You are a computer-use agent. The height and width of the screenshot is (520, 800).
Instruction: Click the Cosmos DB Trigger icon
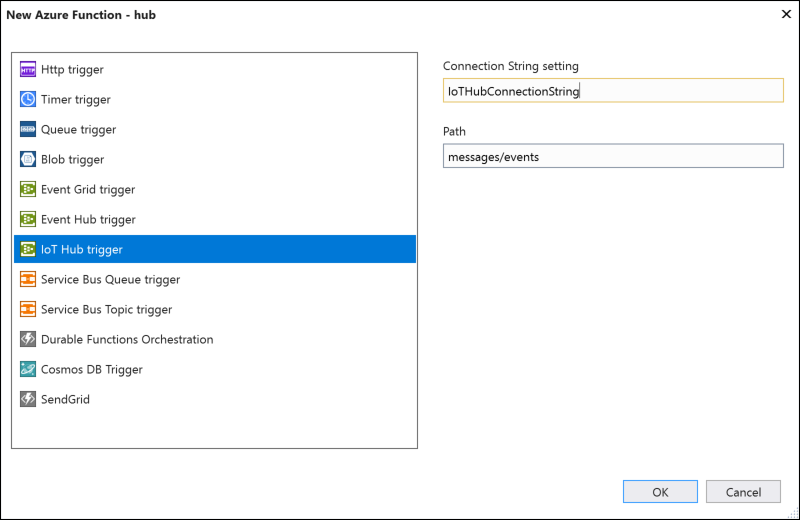pos(28,369)
